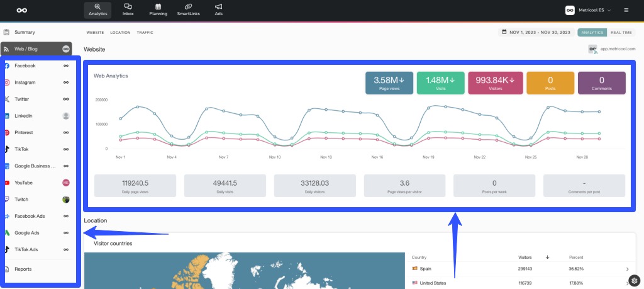Expand the Spain country row chevron
Image resolution: width=644 pixels, height=289 pixels.
click(627, 269)
